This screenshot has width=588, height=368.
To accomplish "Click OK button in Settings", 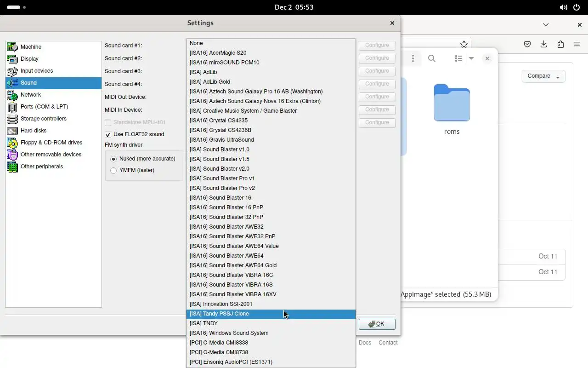I will click(x=377, y=324).
